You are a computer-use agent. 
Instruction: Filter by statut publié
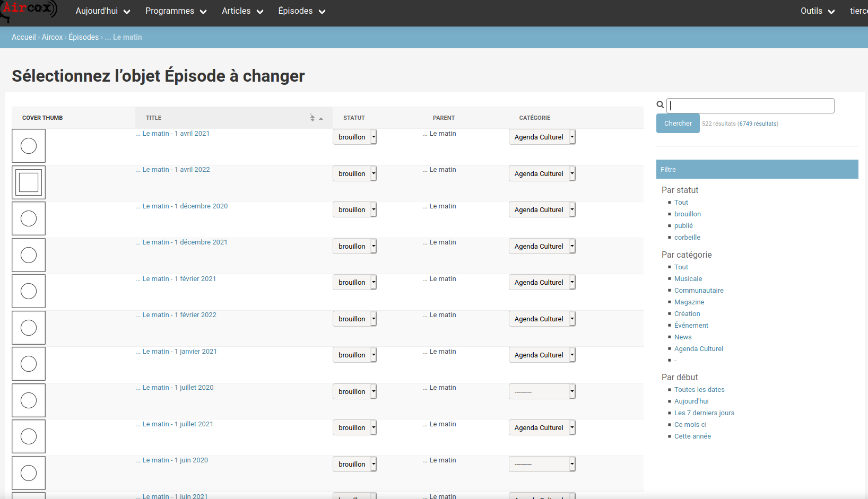(683, 226)
